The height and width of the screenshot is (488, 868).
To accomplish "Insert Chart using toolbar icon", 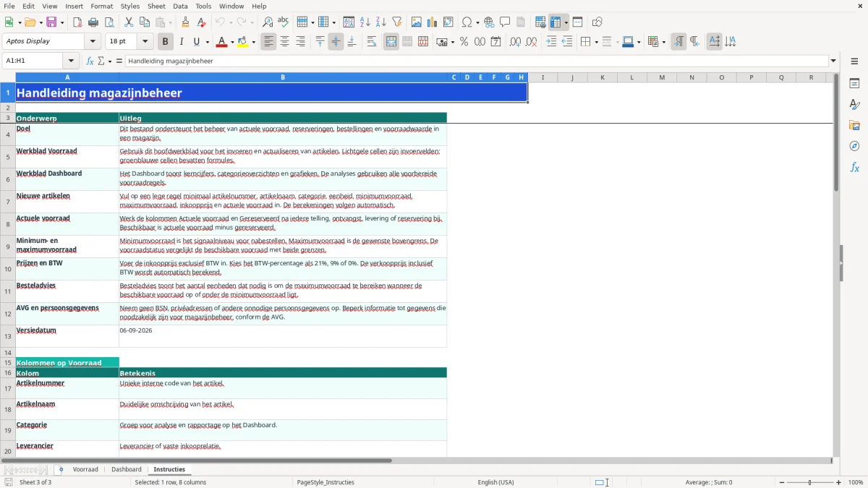I will [x=433, y=22].
